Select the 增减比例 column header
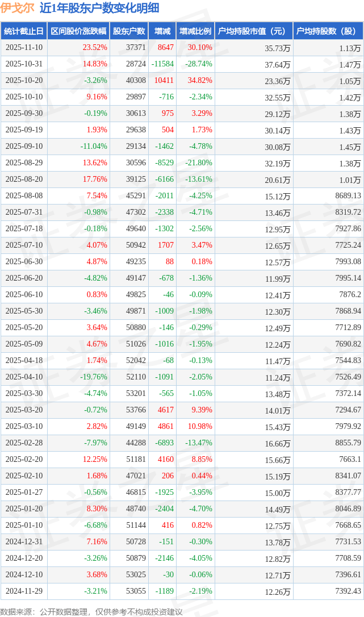Screen dimensions: 364x617 [x=195, y=32]
